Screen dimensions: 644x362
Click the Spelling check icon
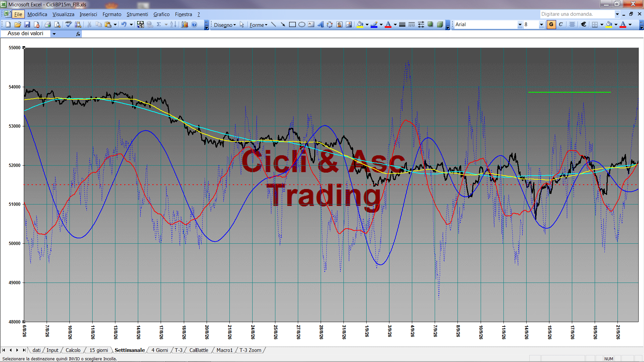pos(68,24)
